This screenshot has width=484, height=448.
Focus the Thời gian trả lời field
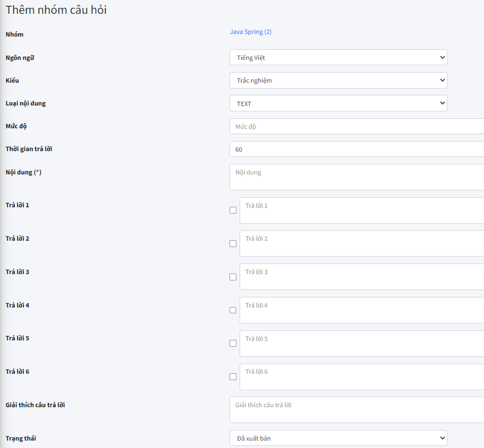pyautogui.click(x=356, y=150)
